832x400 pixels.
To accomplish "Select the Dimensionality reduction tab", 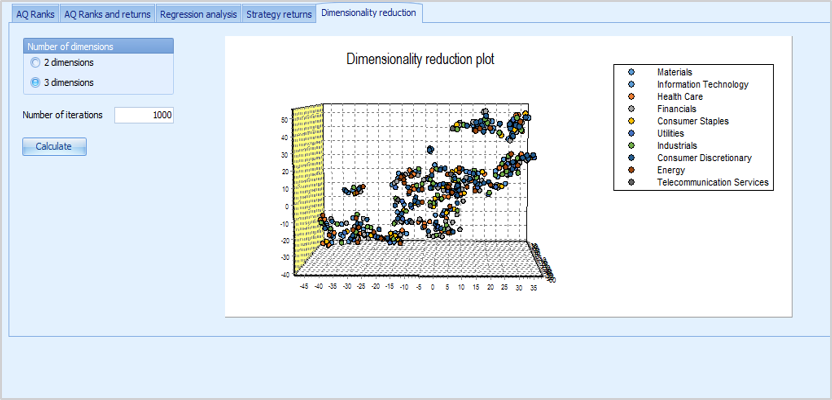I will (370, 14).
